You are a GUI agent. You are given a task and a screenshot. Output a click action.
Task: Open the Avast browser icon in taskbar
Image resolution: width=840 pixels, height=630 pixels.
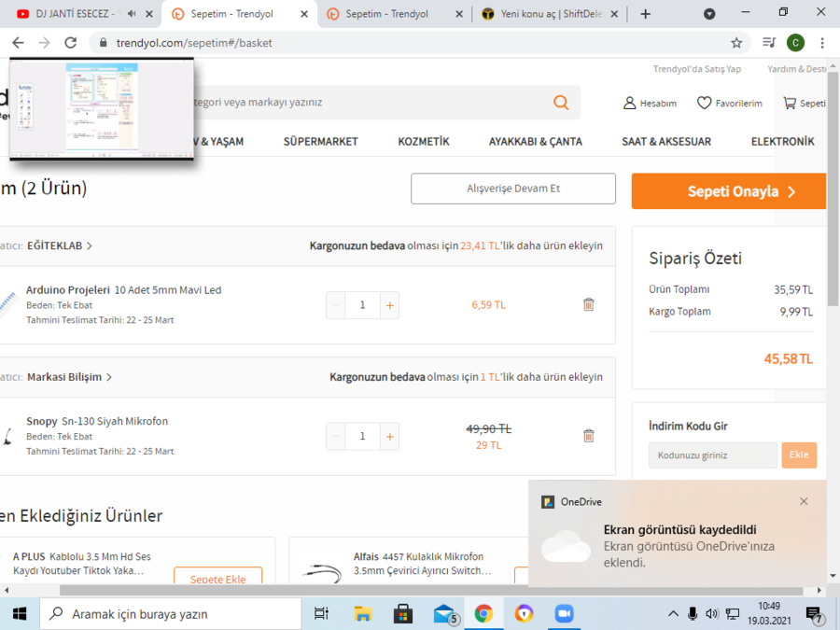524,614
